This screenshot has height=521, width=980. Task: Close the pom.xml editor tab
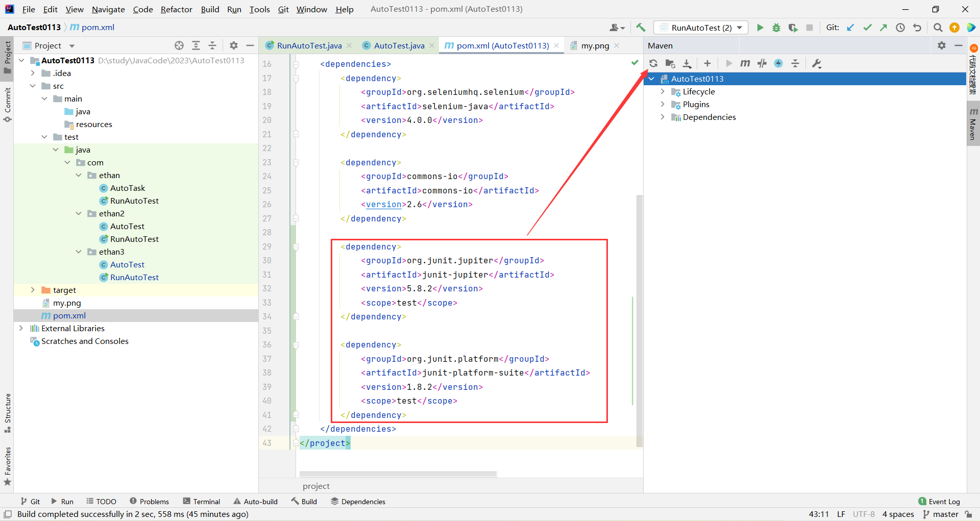click(556, 45)
